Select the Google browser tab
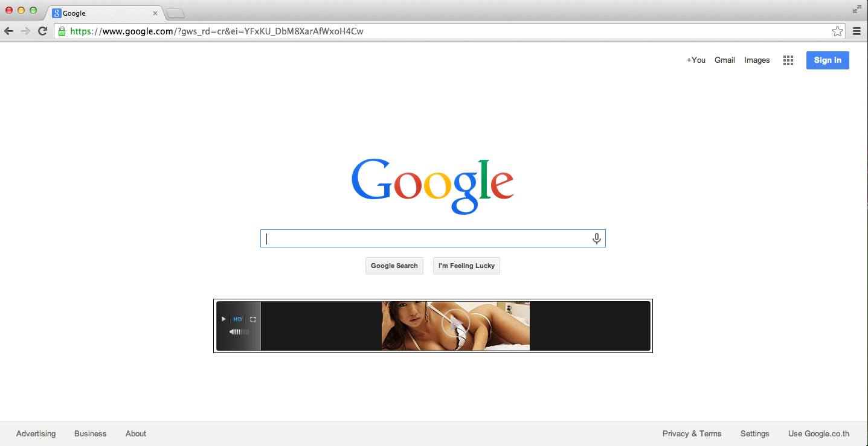The height and width of the screenshot is (446, 868). click(104, 13)
